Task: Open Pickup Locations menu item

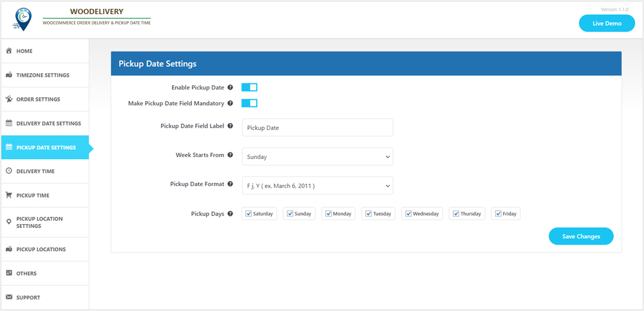Action: click(x=41, y=249)
